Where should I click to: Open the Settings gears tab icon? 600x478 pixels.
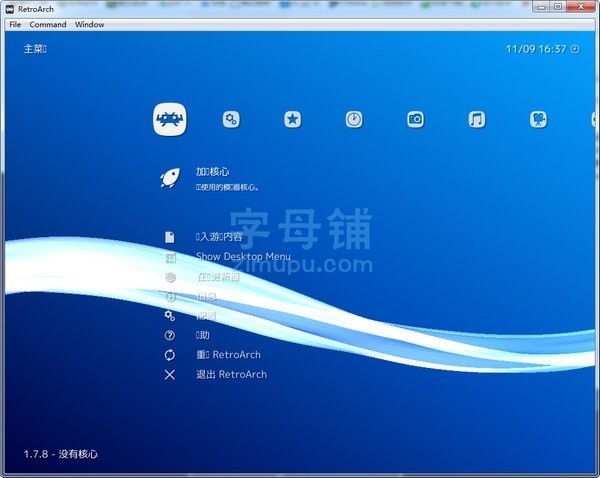231,119
